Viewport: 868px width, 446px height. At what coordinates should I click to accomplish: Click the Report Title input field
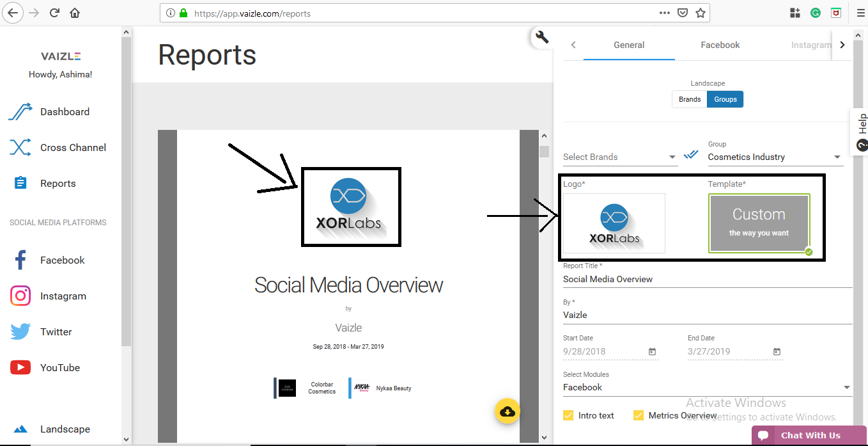pyautogui.click(x=708, y=279)
